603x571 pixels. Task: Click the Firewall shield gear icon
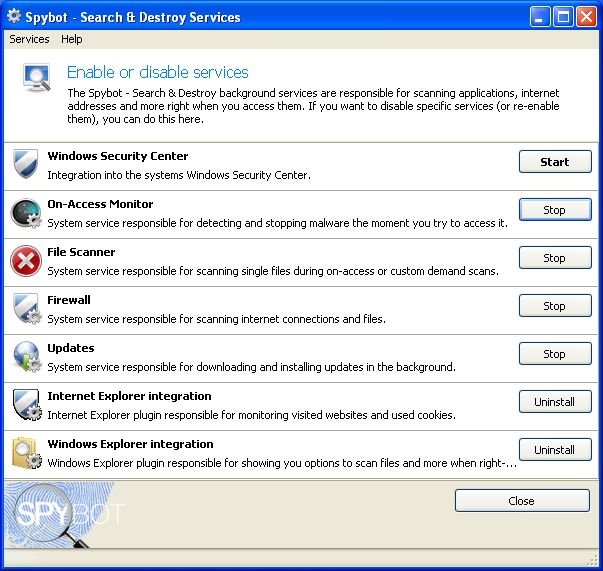(25, 310)
